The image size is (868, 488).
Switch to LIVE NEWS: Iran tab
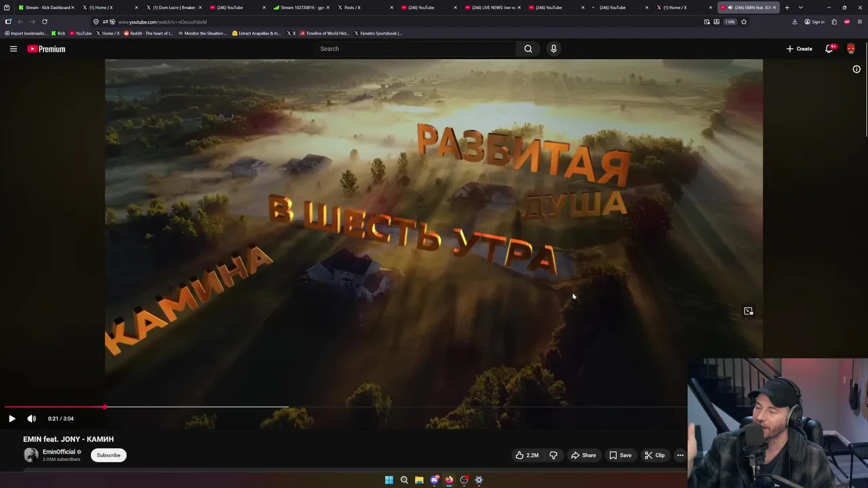coord(494,7)
